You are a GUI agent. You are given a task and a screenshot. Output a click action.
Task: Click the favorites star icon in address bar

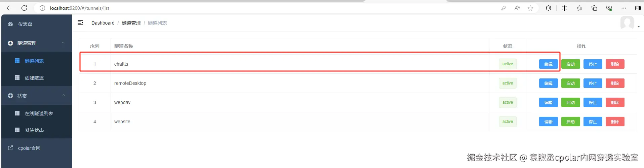click(x=530, y=8)
